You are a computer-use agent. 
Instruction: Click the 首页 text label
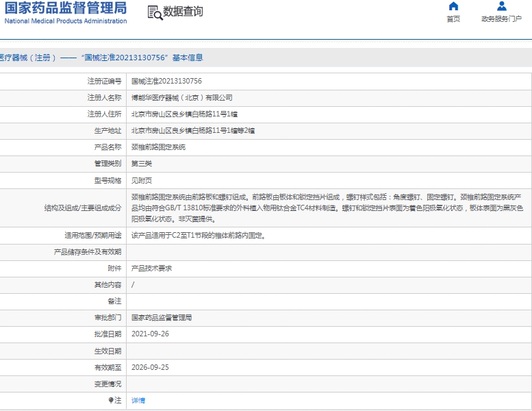(453, 19)
